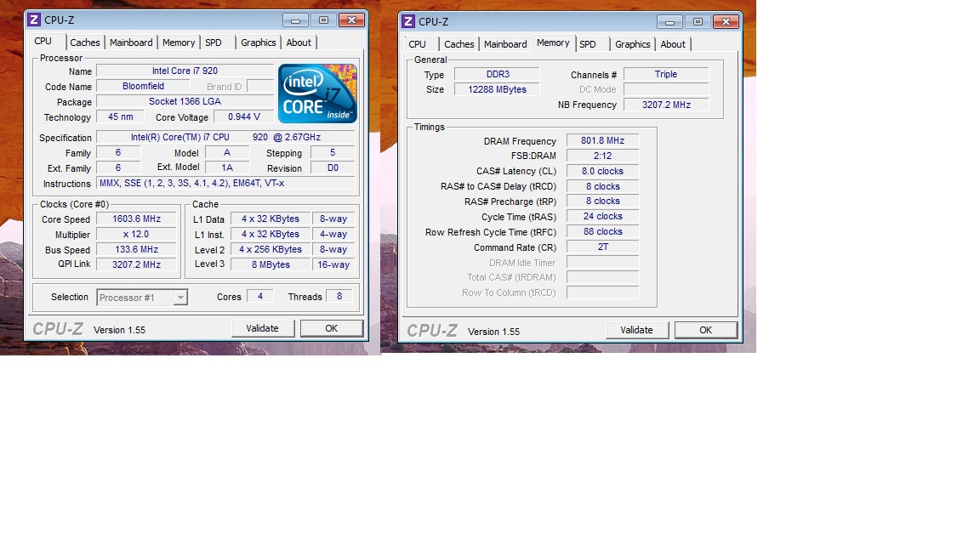This screenshot has height=551, width=980.
Task: Open About tab in right CPU-Z window
Action: (673, 44)
